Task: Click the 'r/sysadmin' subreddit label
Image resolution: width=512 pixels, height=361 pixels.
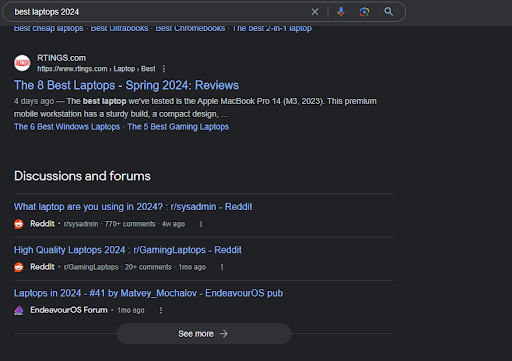Action: pos(81,224)
